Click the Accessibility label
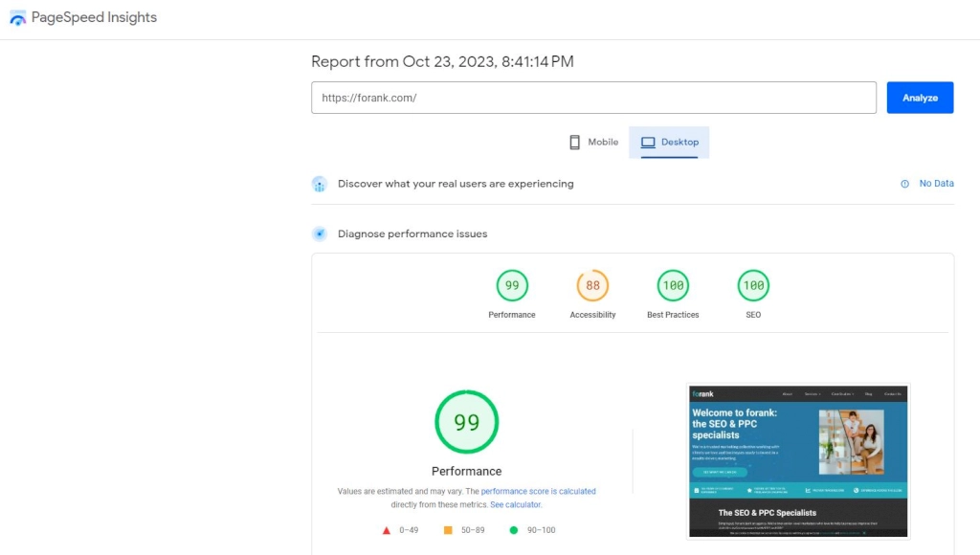Viewport: 980px width, 555px height. pos(592,315)
